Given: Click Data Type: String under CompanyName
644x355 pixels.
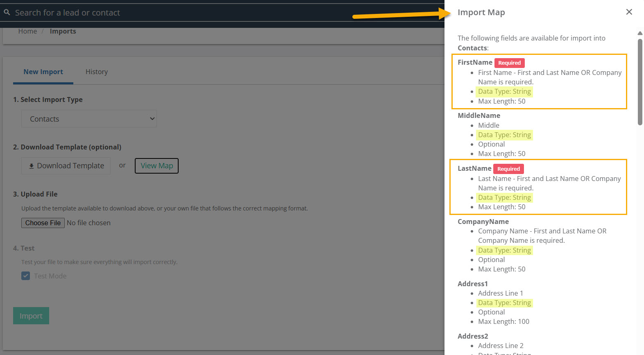Looking at the screenshot, I should pyautogui.click(x=504, y=250).
